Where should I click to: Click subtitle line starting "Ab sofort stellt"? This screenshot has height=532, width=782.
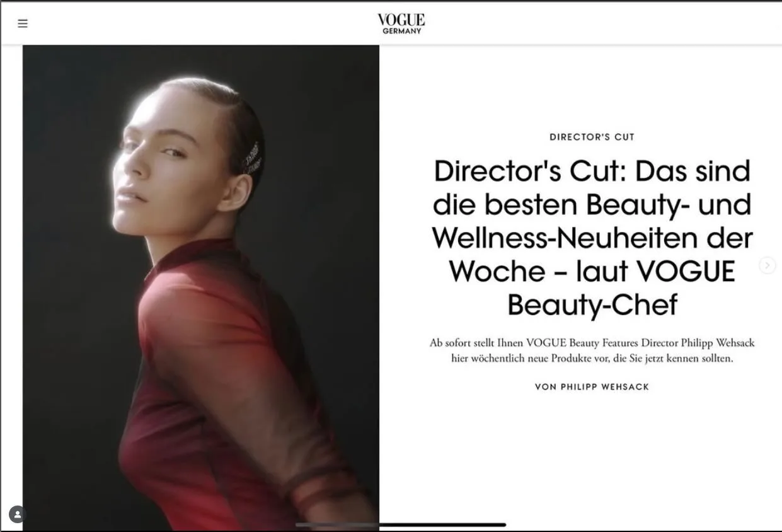click(x=592, y=343)
